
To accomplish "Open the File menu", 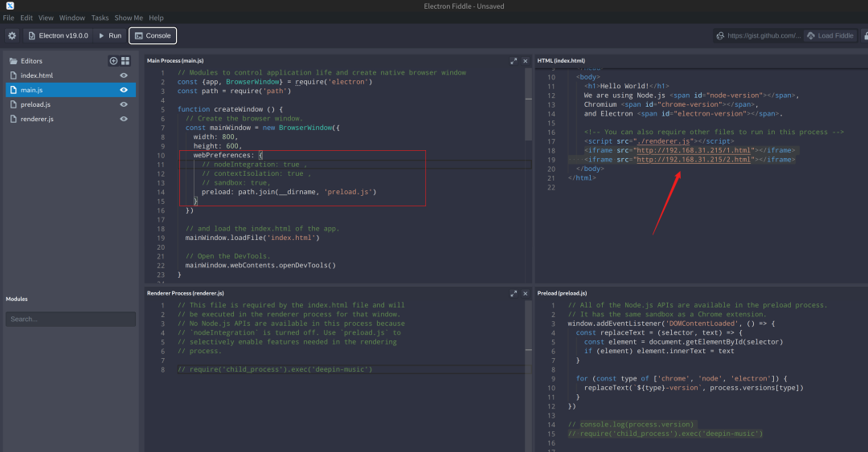I will [x=8, y=18].
